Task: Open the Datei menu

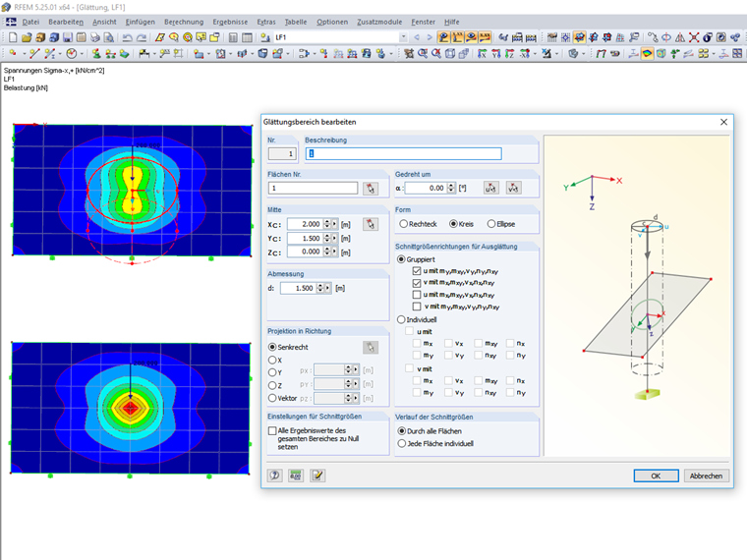Action: 30,22
